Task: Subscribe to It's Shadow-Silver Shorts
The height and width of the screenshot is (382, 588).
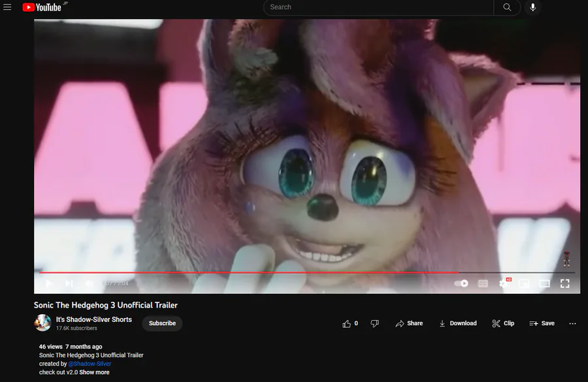Action: click(162, 323)
